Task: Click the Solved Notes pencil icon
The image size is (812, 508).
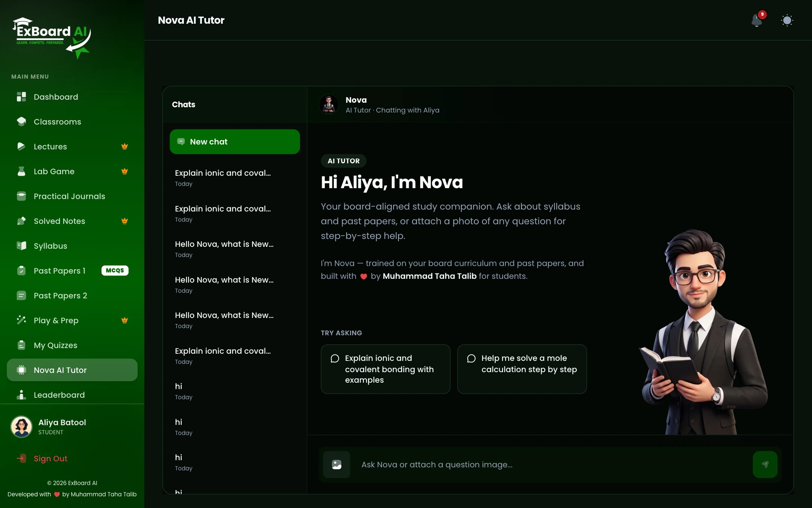Action: pyautogui.click(x=21, y=221)
